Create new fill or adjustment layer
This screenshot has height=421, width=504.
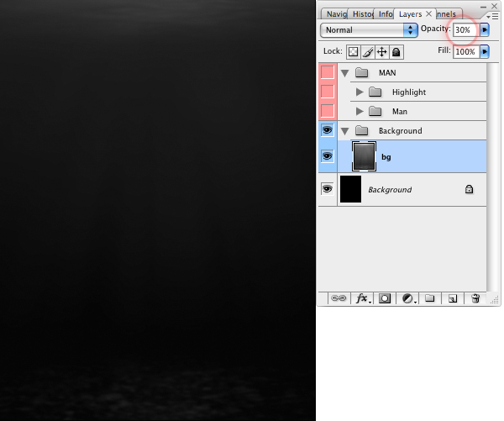[x=408, y=298]
